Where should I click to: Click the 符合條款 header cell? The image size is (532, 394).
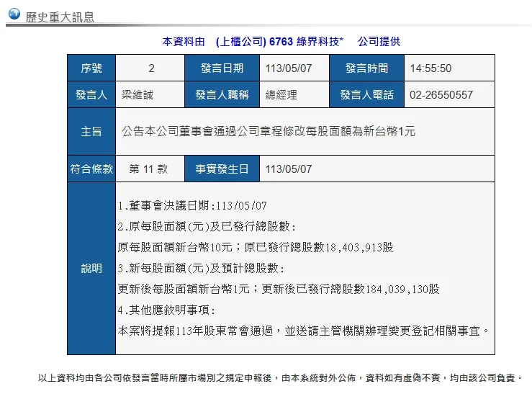[91, 169]
